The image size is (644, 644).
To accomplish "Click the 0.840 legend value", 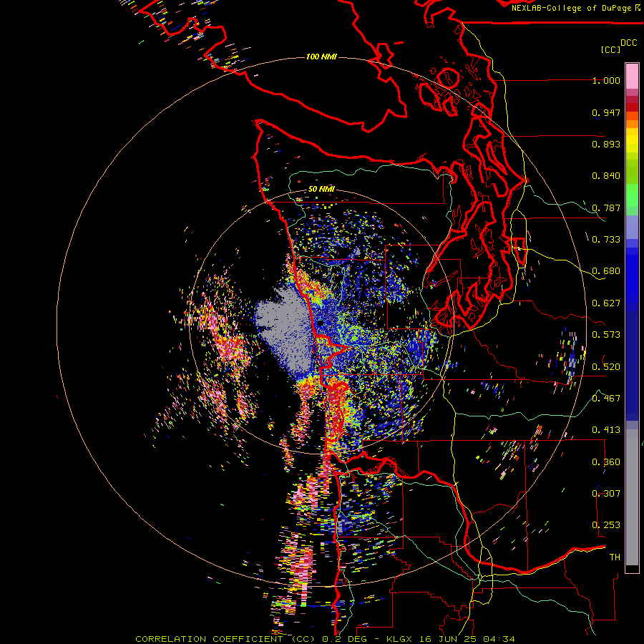I will (x=606, y=176).
